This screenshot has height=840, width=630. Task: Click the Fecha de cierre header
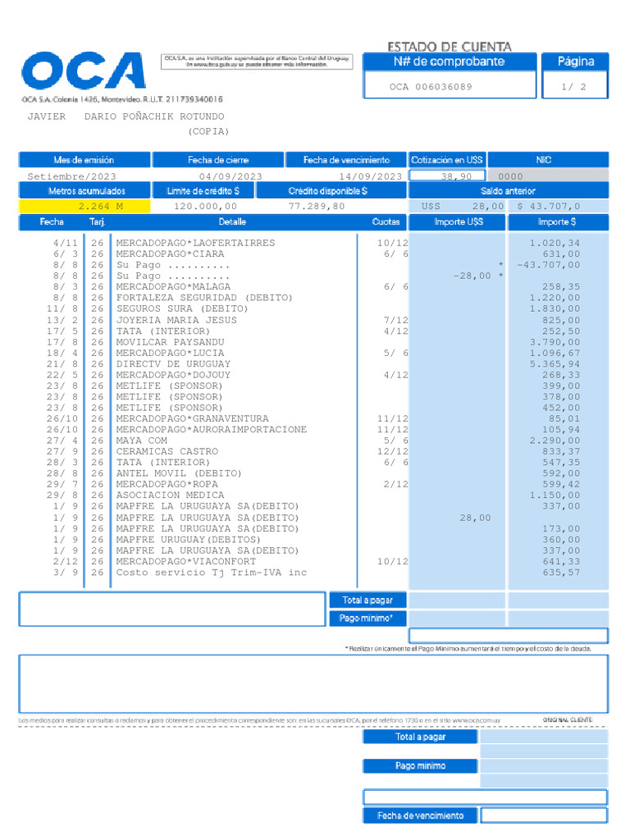coord(218,160)
